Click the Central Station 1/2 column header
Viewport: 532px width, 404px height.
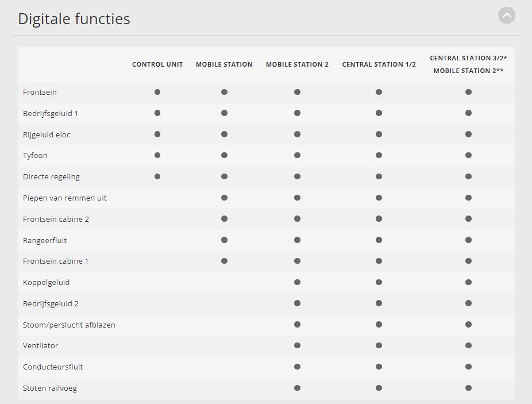point(379,64)
